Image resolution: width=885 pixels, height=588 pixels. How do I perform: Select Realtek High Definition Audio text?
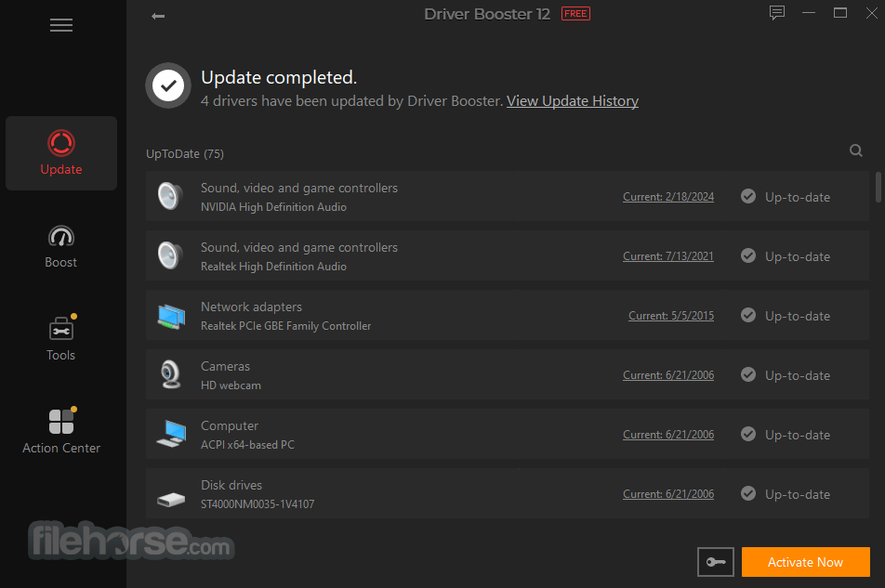tap(273, 266)
